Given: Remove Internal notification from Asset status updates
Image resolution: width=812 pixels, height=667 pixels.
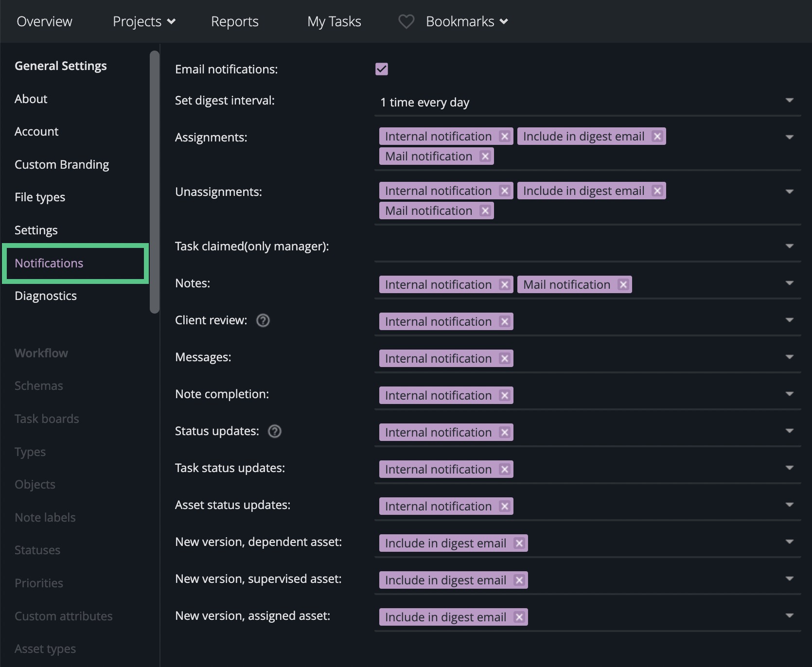Looking at the screenshot, I should pos(505,507).
